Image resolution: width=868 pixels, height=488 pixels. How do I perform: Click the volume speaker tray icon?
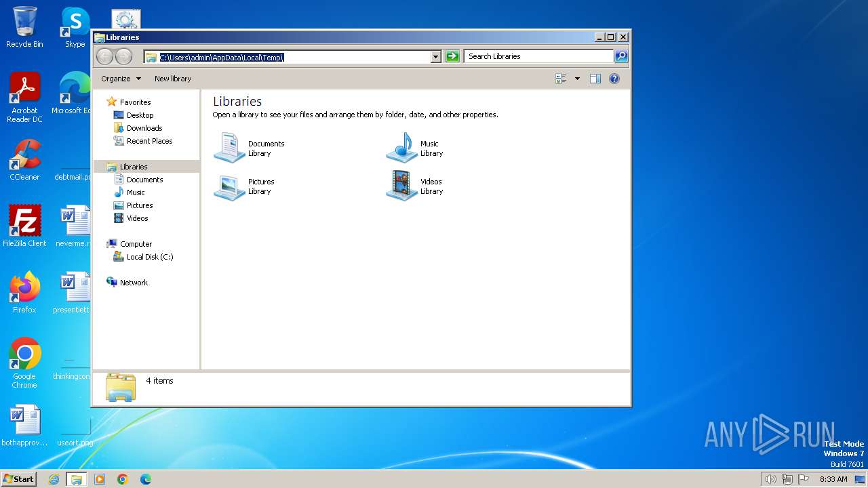click(x=770, y=479)
